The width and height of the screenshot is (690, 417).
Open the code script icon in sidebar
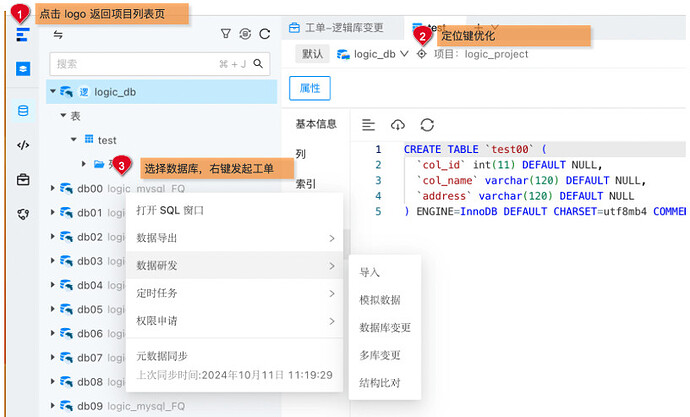tap(23, 145)
